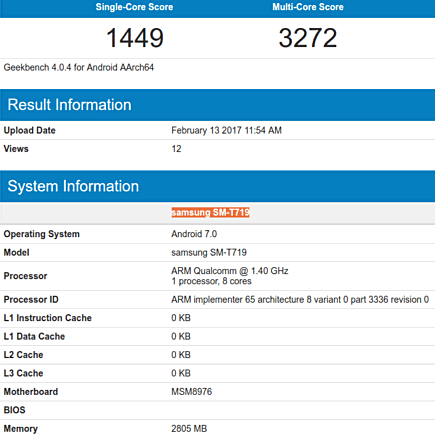Viewport: 435px width, 440px height.
Task: Click the Upload Date label
Action: coord(30,130)
